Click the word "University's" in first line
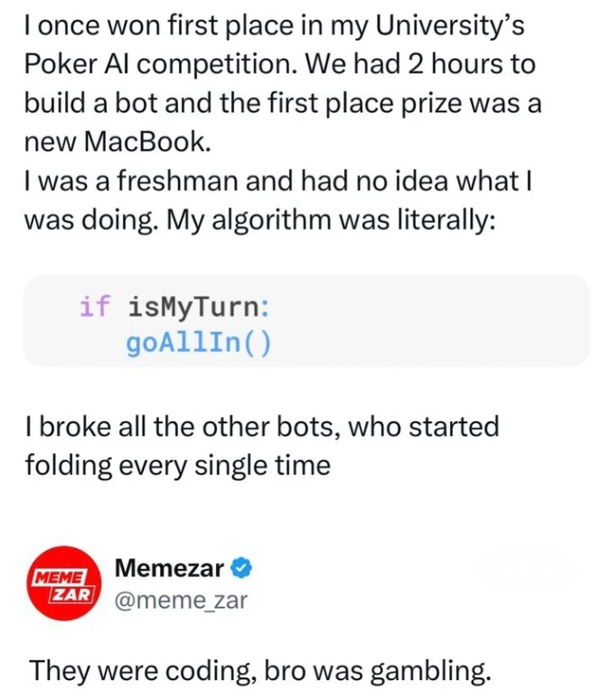This screenshot has height=700, width=610. coord(449,26)
